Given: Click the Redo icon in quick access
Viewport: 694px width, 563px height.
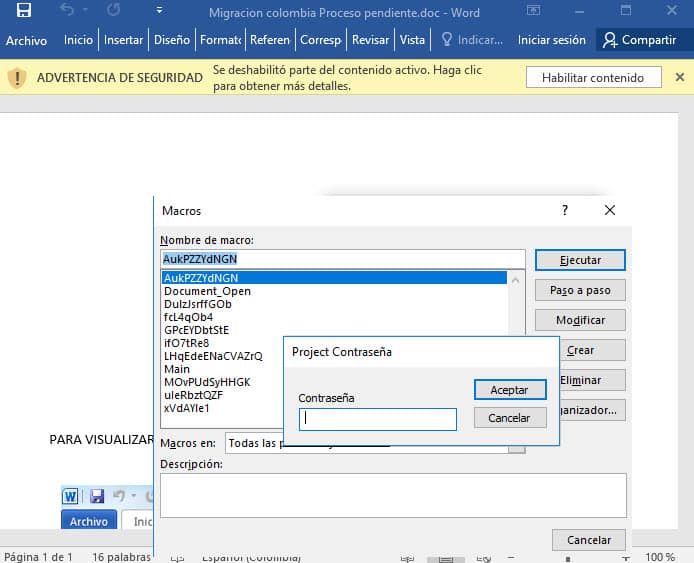Looking at the screenshot, I should tap(113, 12).
